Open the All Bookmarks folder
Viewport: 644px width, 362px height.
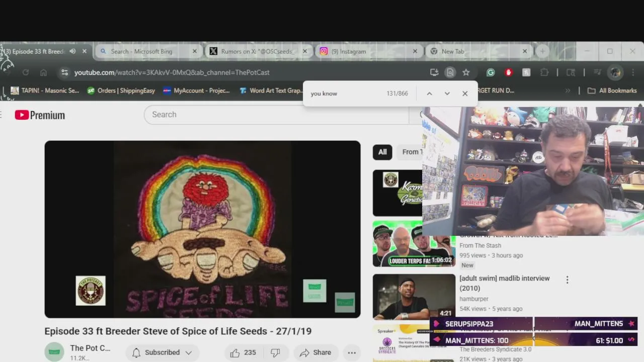tap(612, 90)
